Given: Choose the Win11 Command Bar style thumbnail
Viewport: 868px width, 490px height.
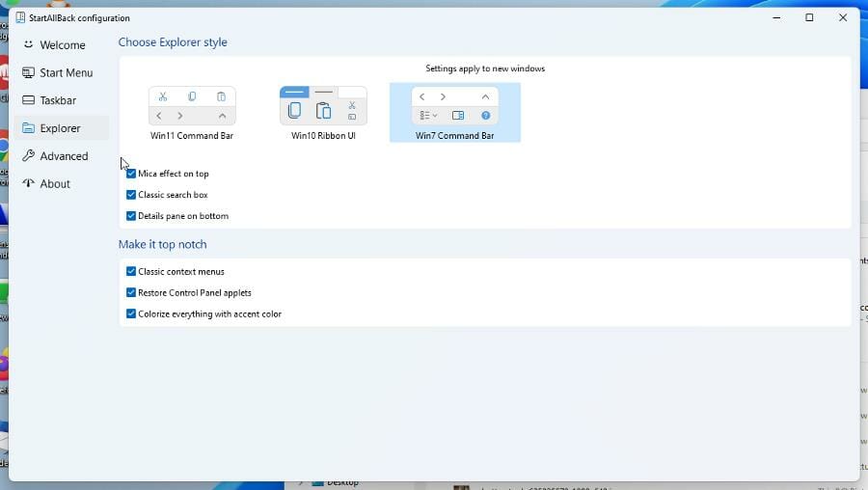Looking at the screenshot, I should [x=192, y=106].
